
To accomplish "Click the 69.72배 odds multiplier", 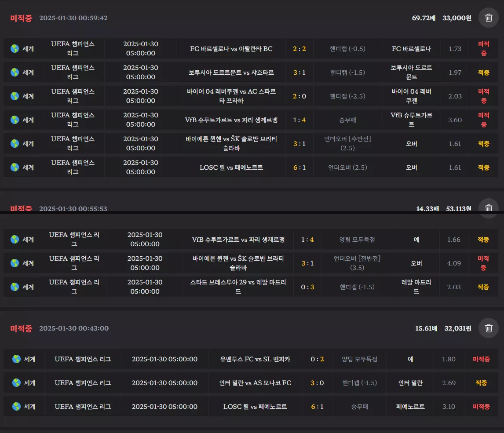I will [424, 18].
